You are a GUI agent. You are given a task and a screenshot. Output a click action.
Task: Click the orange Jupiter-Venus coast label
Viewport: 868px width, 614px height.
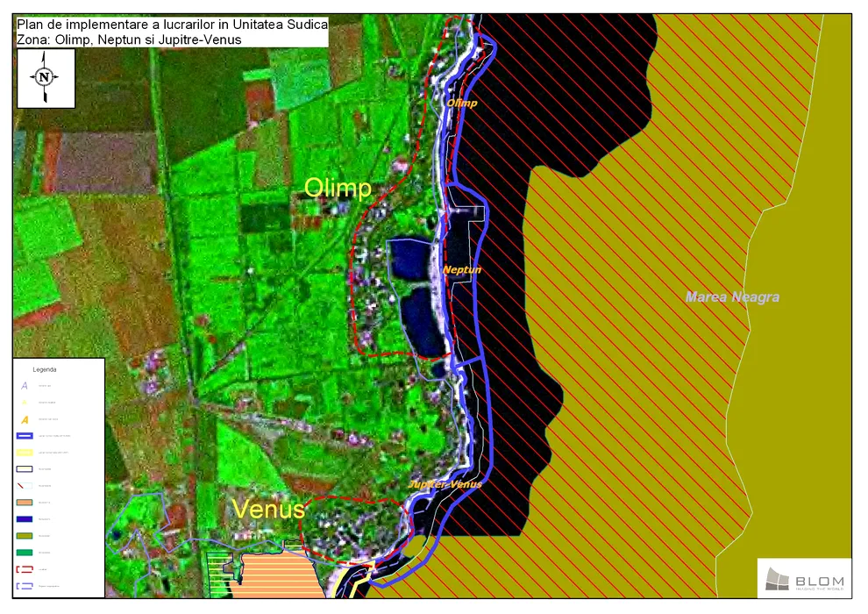(445, 484)
